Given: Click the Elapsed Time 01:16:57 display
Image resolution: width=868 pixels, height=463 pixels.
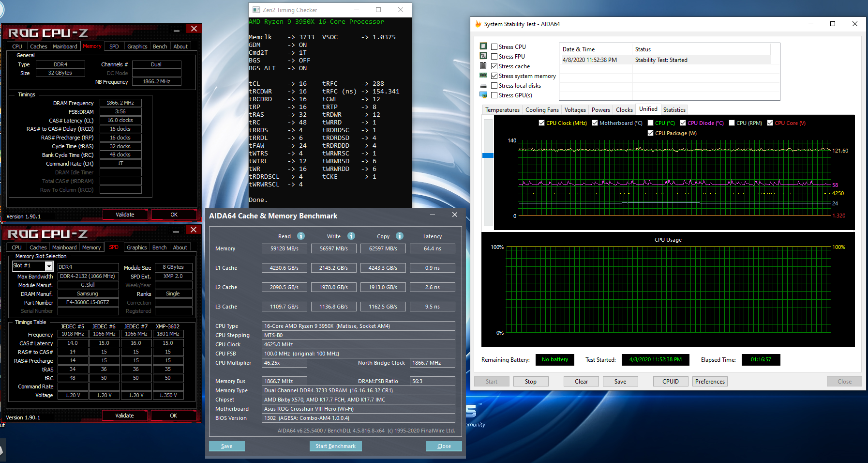Looking at the screenshot, I should (761, 359).
